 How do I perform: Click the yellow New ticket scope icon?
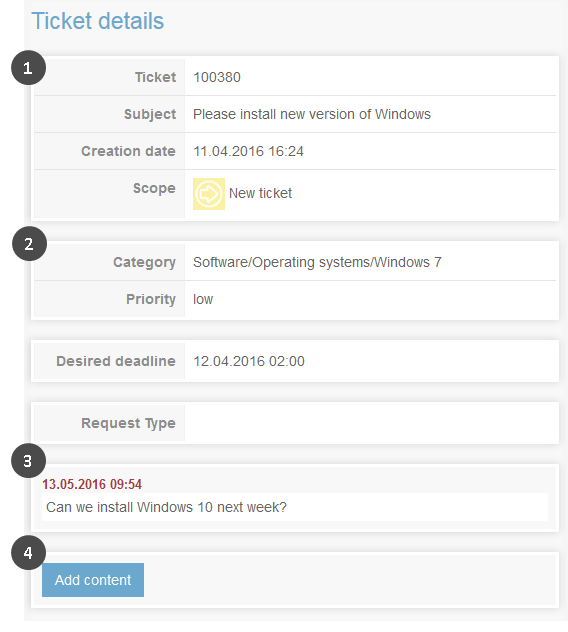[209, 194]
